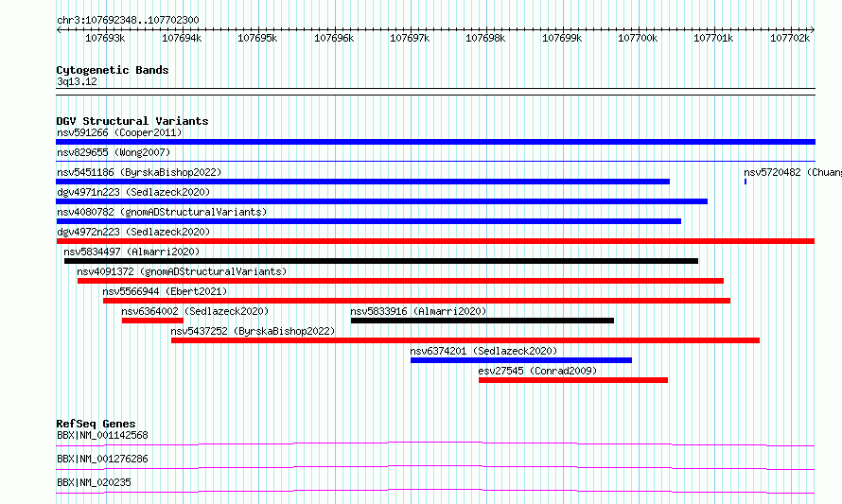Click the Cytogenetic Bands track heading
Image resolution: width=842 pixels, height=504 pixels.
coord(113,70)
